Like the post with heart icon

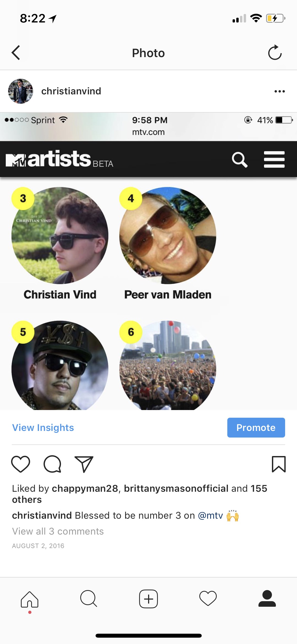point(21,464)
